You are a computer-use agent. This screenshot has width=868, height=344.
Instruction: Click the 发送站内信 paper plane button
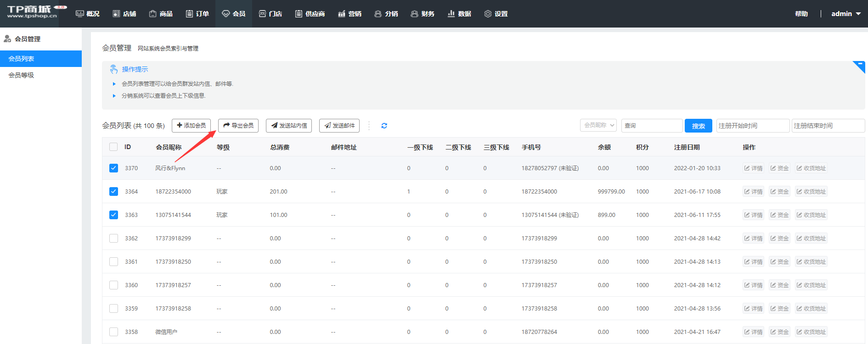pos(288,126)
